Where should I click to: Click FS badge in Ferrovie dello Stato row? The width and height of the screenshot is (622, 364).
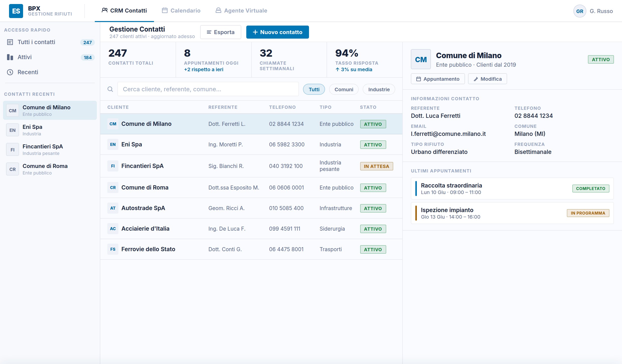[113, 249]
